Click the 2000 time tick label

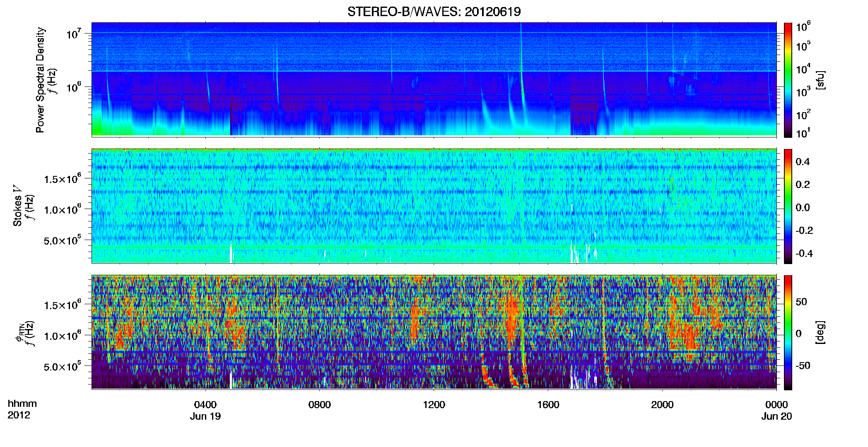(x=662, y=404)
